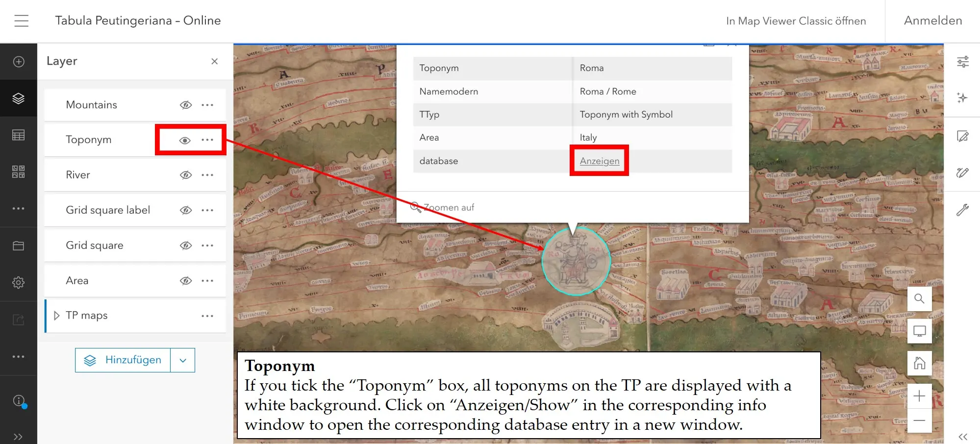Click the effects sparkle icon on right

[x=963, y=98]
